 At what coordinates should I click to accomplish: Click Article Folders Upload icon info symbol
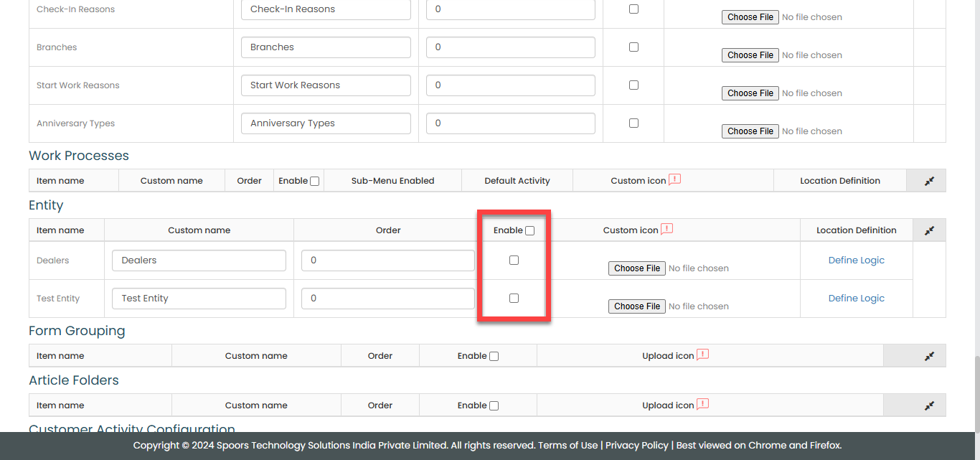[702, 405]
